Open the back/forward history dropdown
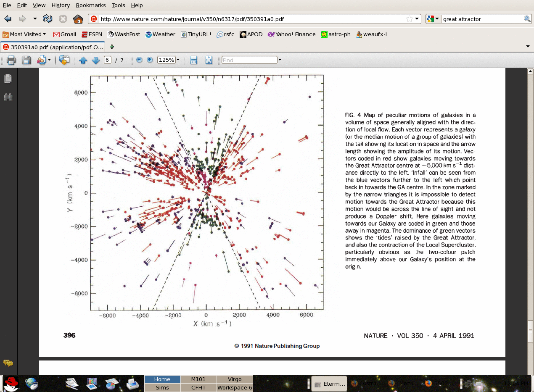Viewport: 534px width, 392px height. click(x=35, y=19)
